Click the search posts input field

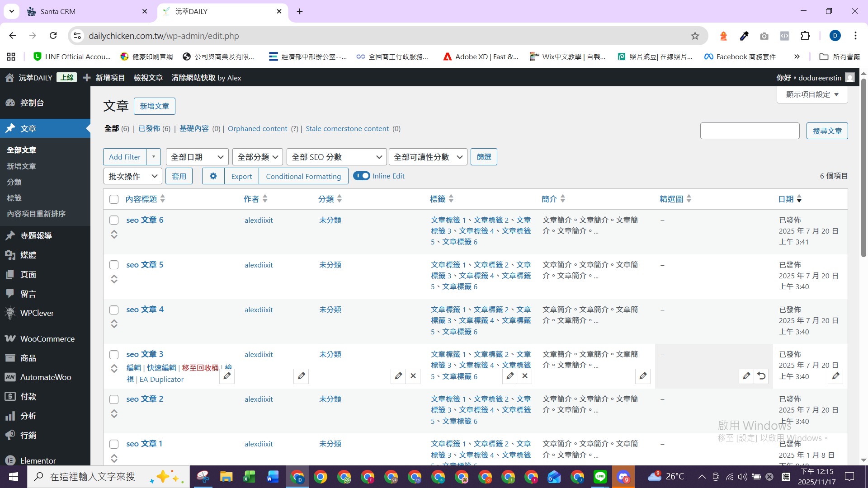point(750,131)
